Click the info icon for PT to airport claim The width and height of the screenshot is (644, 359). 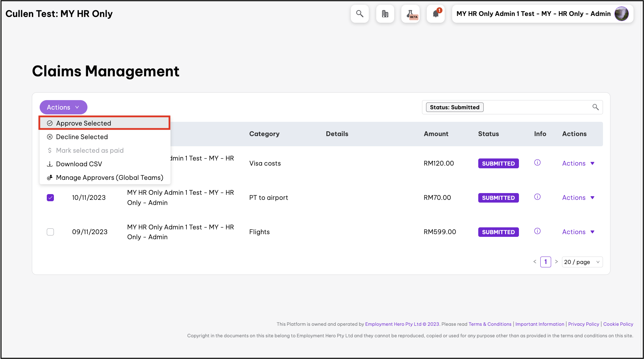pos(537,197)
